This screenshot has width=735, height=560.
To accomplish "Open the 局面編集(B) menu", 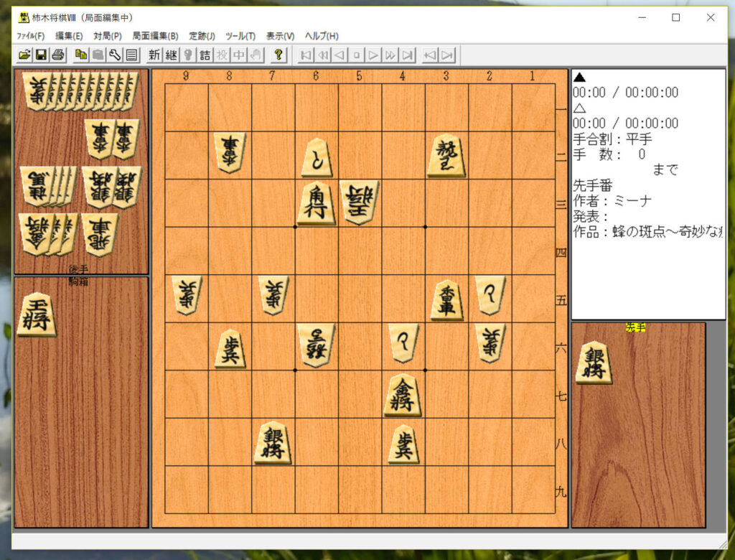I will [x=155, y=36].
